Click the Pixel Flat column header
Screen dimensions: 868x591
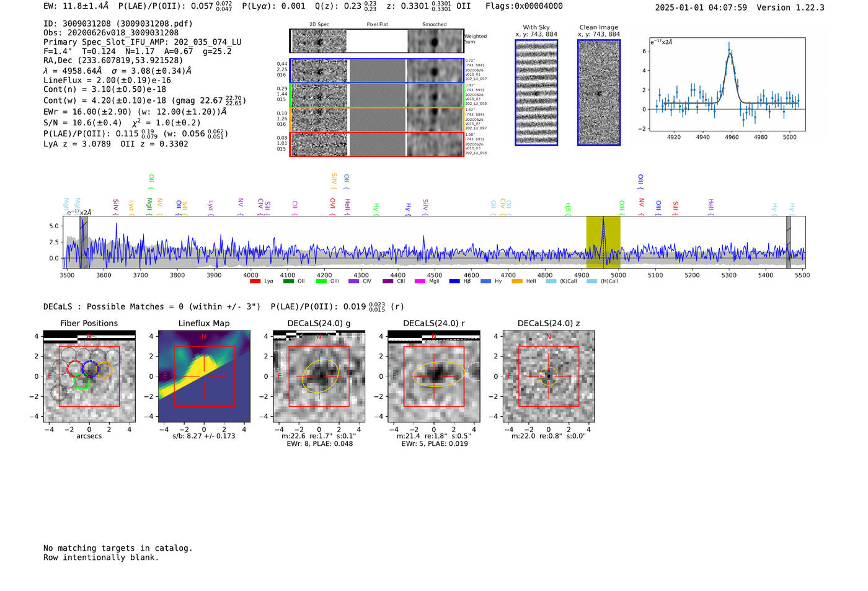point(378,25)
